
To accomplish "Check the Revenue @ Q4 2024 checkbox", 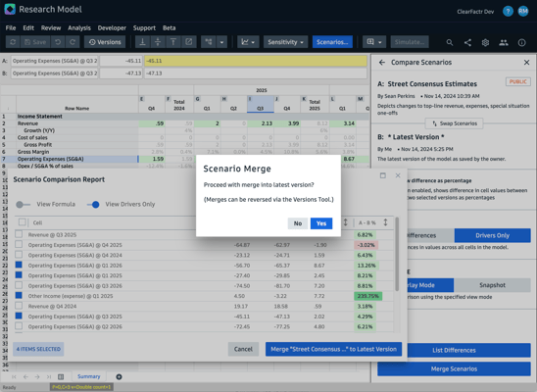I will pyautogui.click(x=19, y=306).
